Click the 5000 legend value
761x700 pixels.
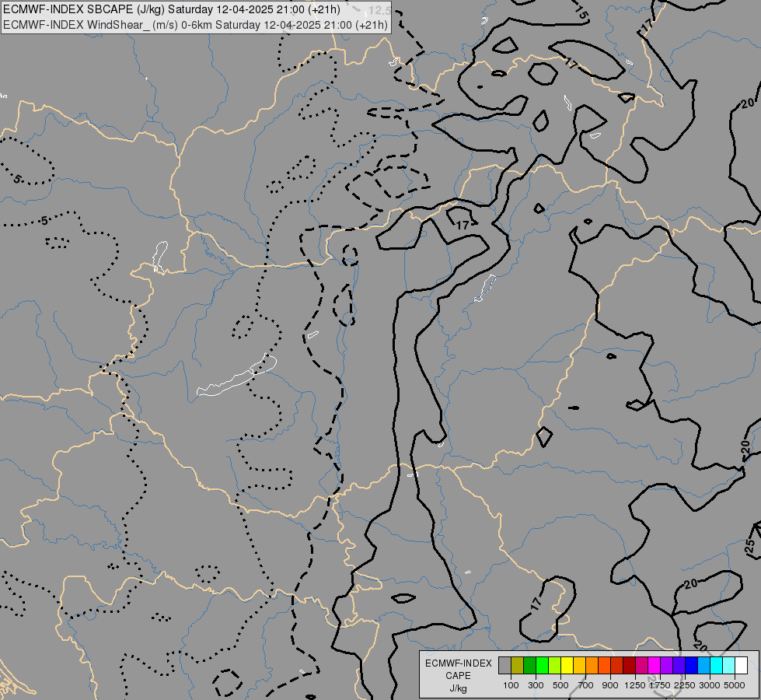tap(735, 685)
